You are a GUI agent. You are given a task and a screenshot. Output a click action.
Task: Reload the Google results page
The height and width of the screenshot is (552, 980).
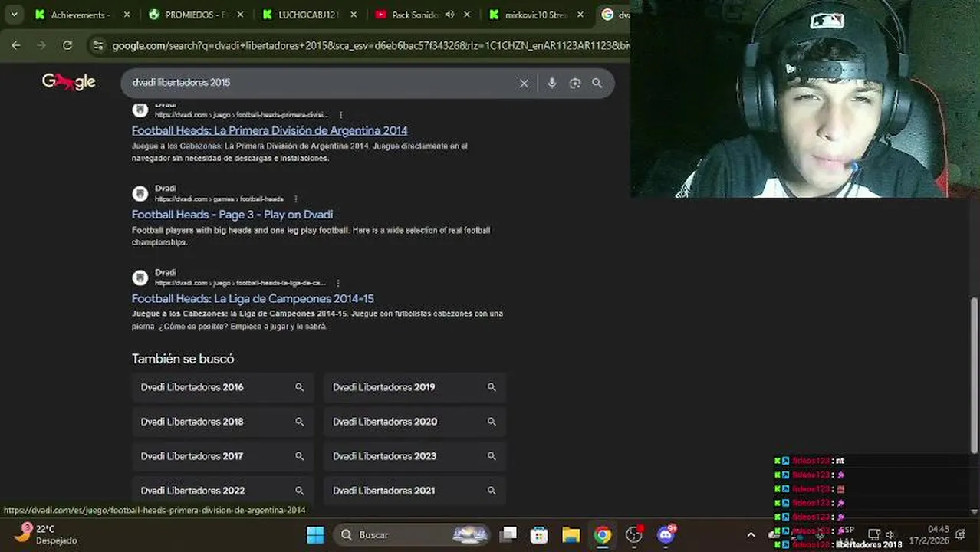pyautogui.click(x=67, y=46)
